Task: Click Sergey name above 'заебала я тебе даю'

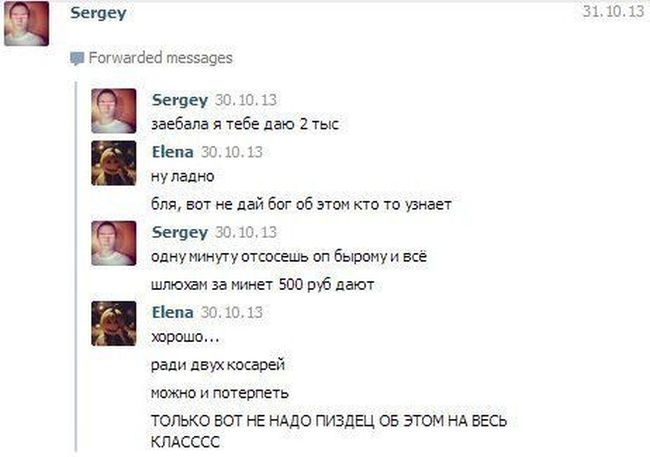Action: point(180,100)
